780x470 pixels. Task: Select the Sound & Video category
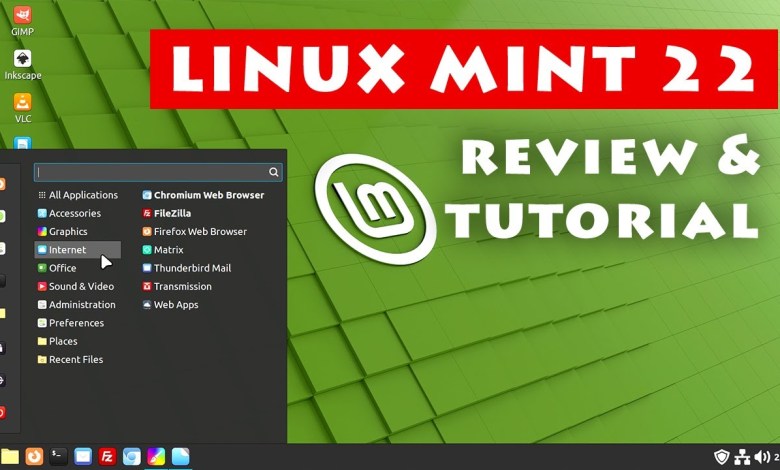point(78,286)
